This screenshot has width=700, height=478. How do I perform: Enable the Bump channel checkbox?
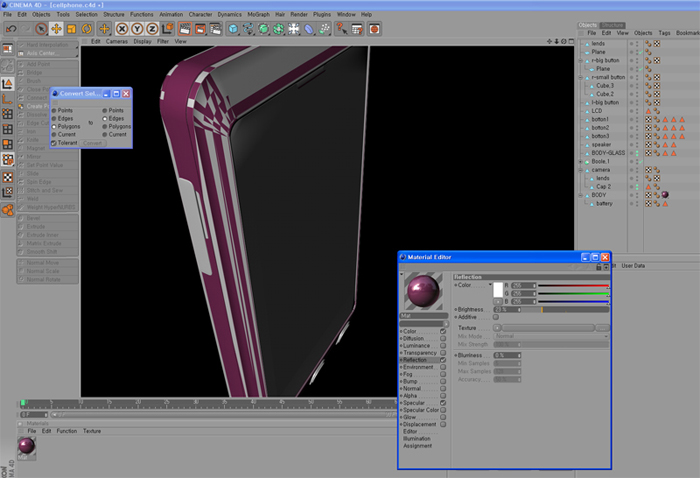tap(443, 382)
